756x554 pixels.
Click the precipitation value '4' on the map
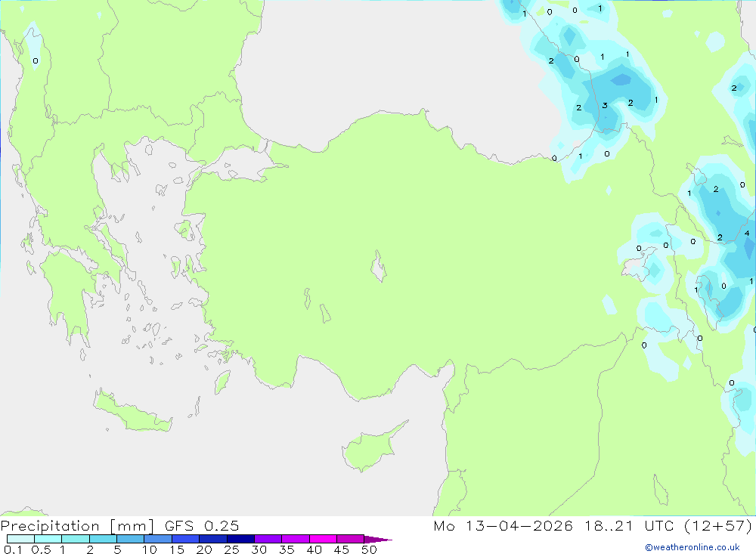click(747, 234)
